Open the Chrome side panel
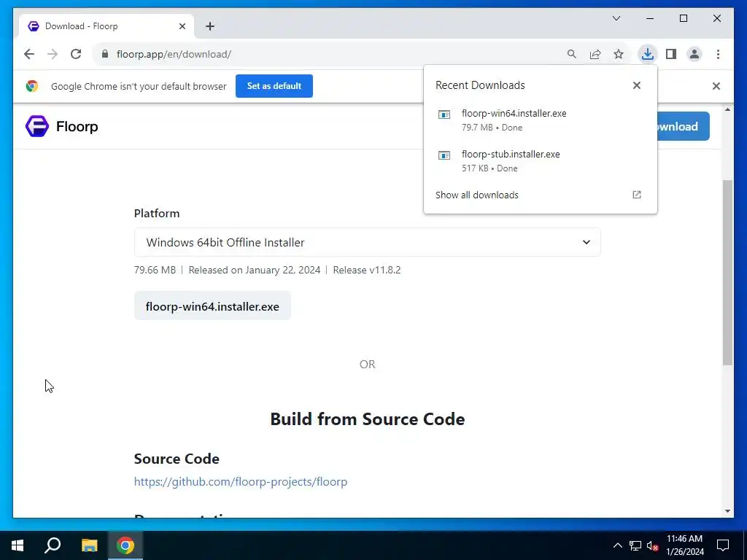Screen dimensions: 747x560 pos(671,54)
